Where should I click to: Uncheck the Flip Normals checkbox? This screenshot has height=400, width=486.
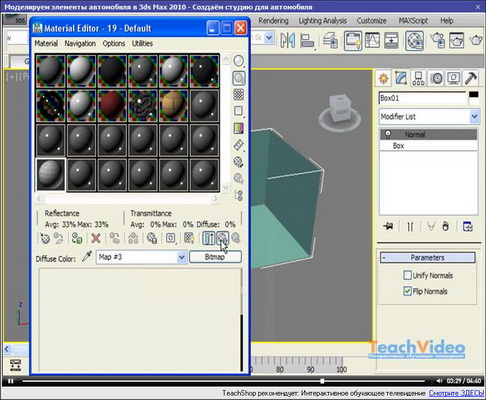[x=407, y=291]
